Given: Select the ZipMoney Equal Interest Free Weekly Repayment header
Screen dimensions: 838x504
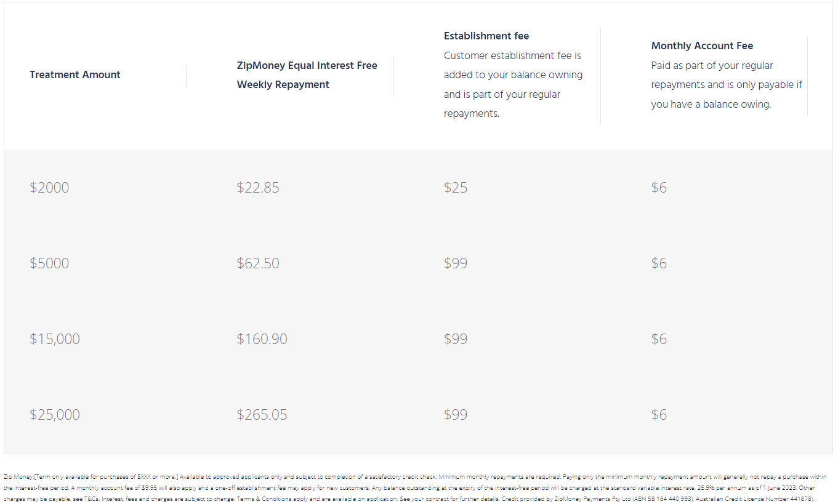Looking at the screenshot, I should coord(307,75).
